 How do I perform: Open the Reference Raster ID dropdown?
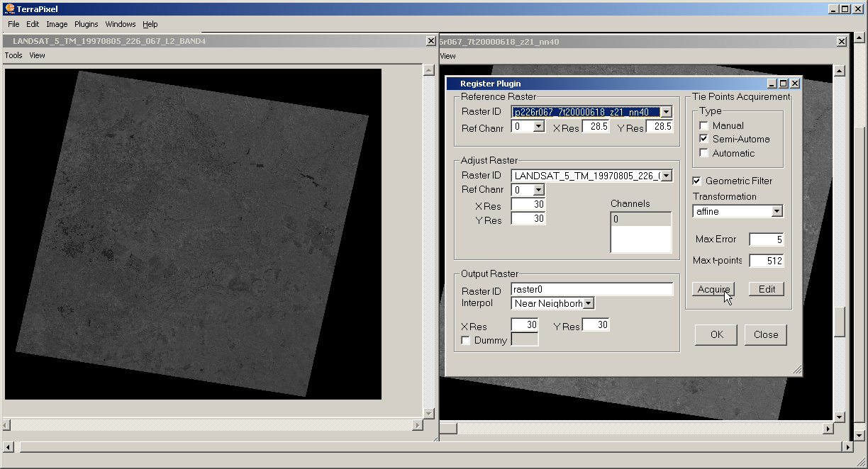click(665, 112)
